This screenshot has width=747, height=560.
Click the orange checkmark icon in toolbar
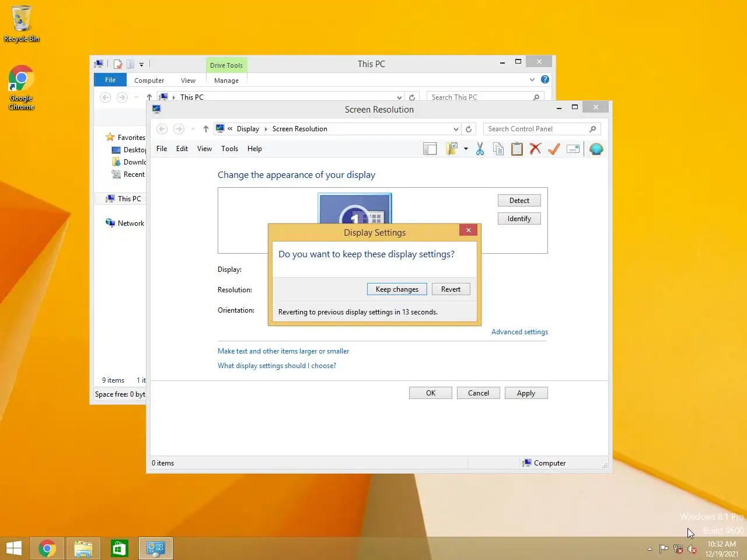tap(554, 149)
